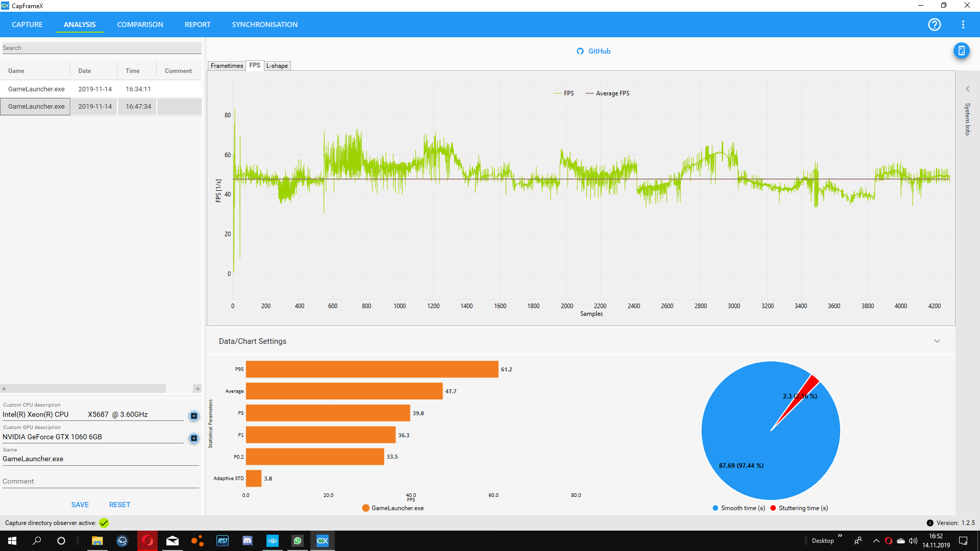The width and height of the screenshot is (980, 551).
Task: Open the CapFrameX icon in the taskbar
Action: [x=323, y=541]
